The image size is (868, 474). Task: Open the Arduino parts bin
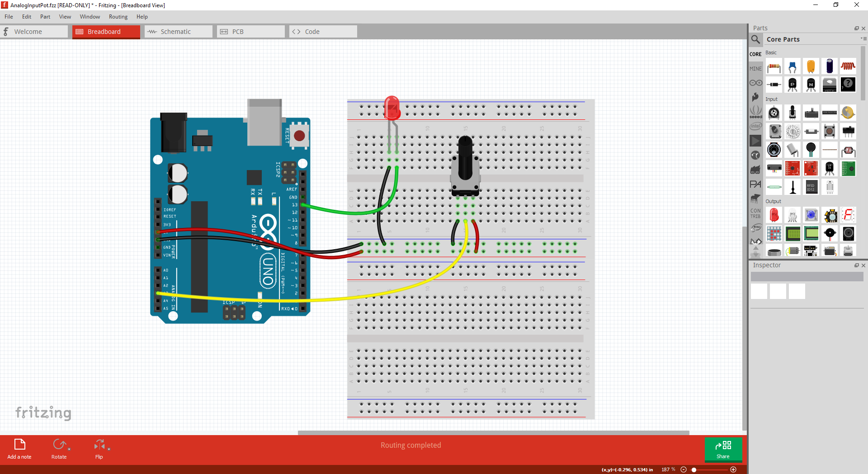[x=755, y=83]
